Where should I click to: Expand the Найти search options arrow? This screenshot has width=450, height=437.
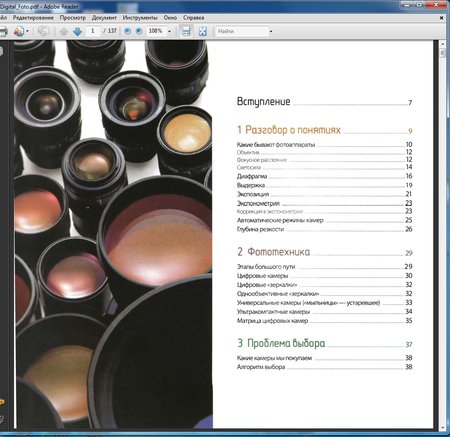[271, 31]
